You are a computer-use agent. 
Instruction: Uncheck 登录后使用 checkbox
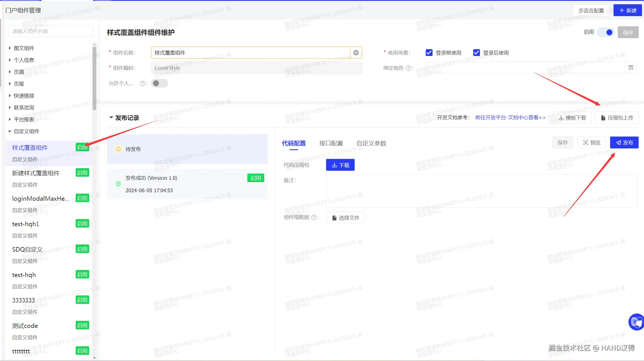pos(476,53)
